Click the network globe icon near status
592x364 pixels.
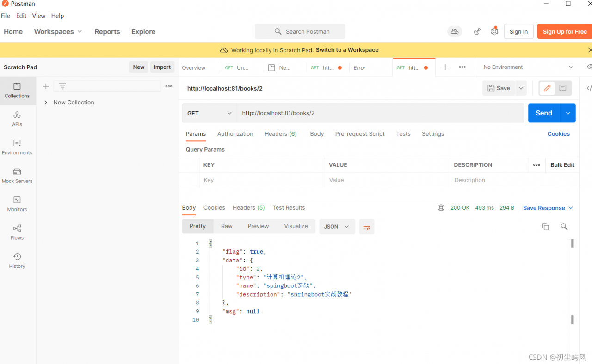pos(441,208)
